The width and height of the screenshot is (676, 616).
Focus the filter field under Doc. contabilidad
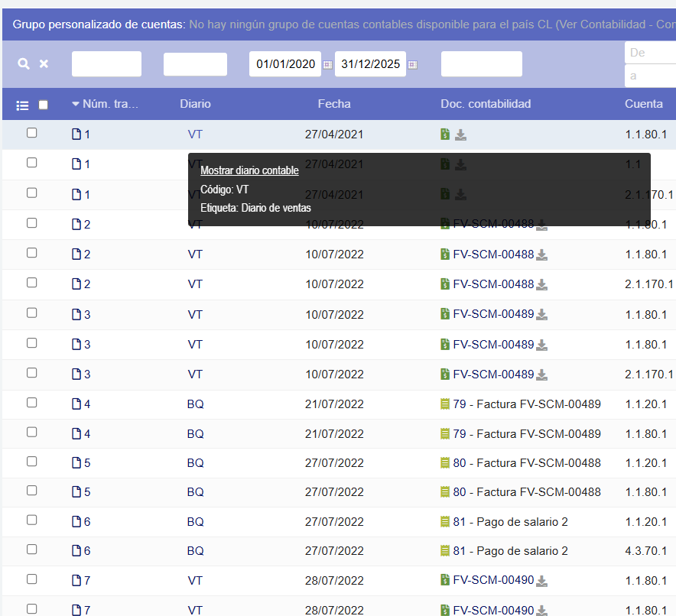tap(481, 64)
